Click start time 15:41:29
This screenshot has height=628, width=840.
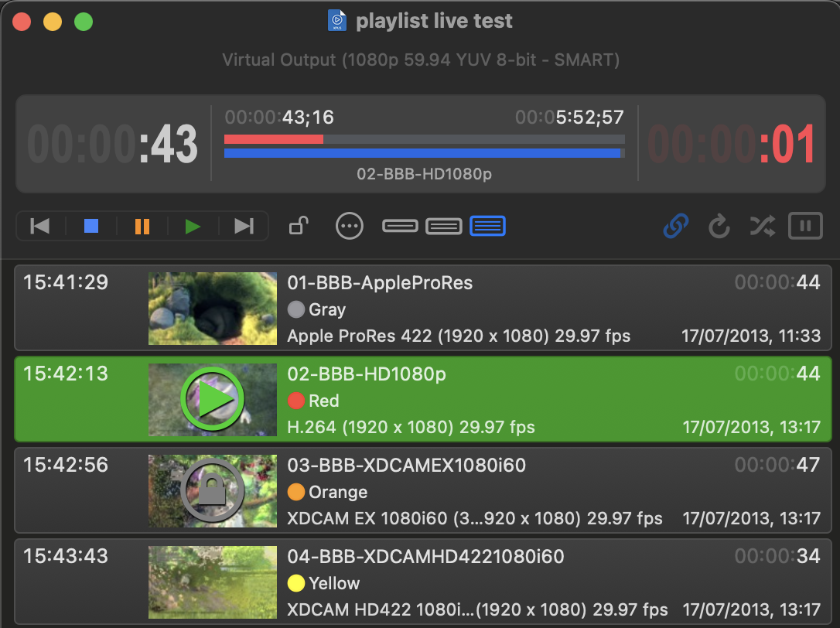click(65, 282)
